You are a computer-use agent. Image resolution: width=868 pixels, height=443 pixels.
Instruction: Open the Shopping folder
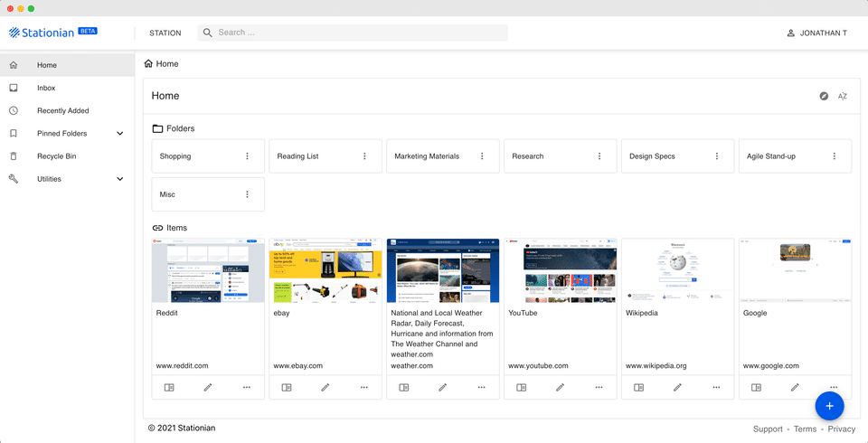[x=208, y=156]
